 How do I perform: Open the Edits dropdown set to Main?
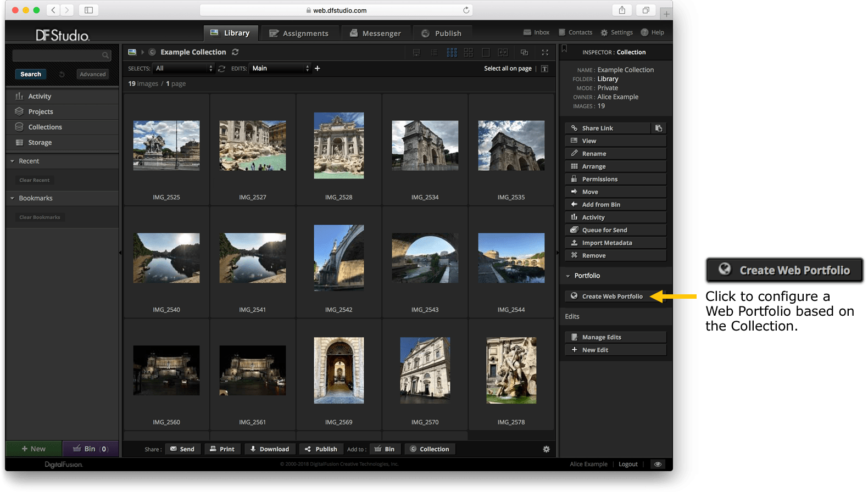280,69
